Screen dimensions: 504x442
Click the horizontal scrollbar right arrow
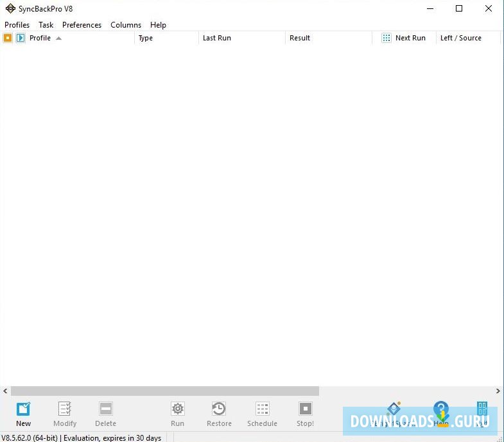[498, 391]
